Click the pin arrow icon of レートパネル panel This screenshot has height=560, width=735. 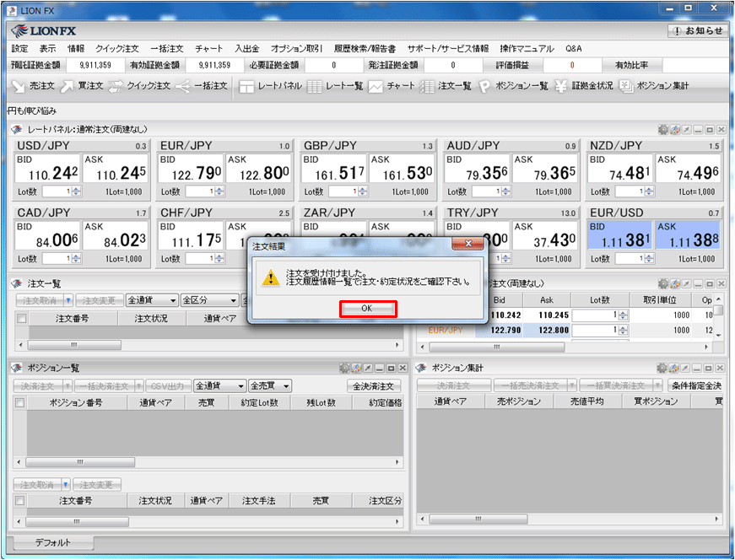click(x=686, y=130)
